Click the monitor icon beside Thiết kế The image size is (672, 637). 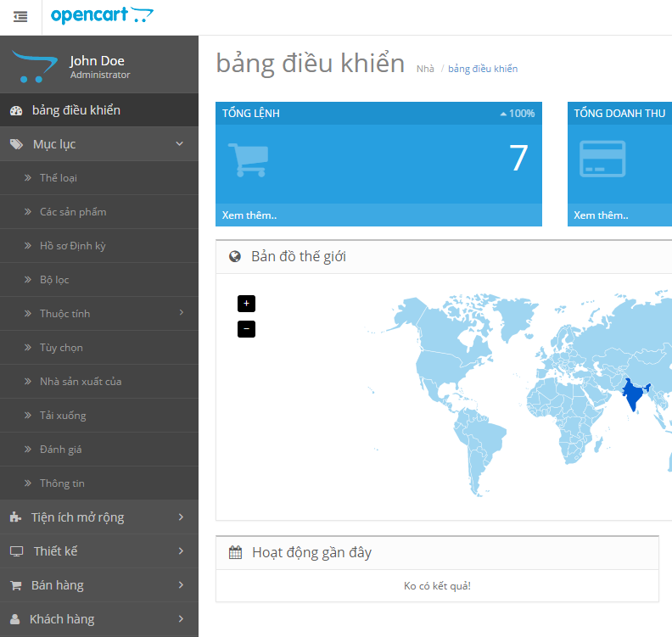tap(16, 551)
